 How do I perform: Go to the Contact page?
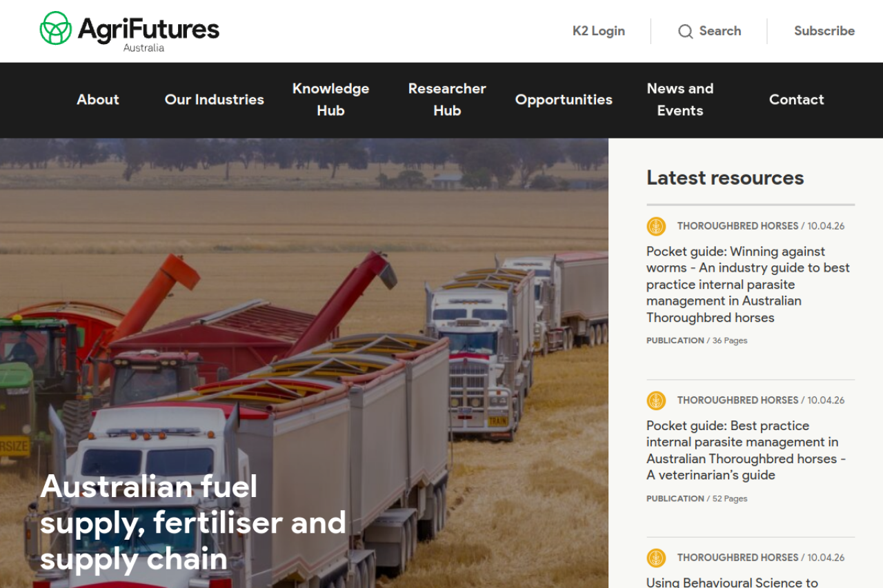coord(797,99)
